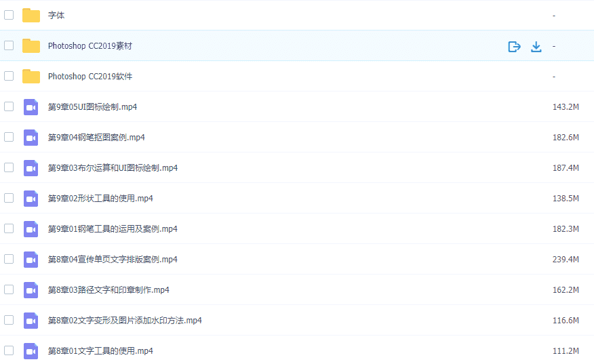The image size is (594, 364).
Task: Open the Photoshop CC2019软件 folder name
Action: coord(90,77)
